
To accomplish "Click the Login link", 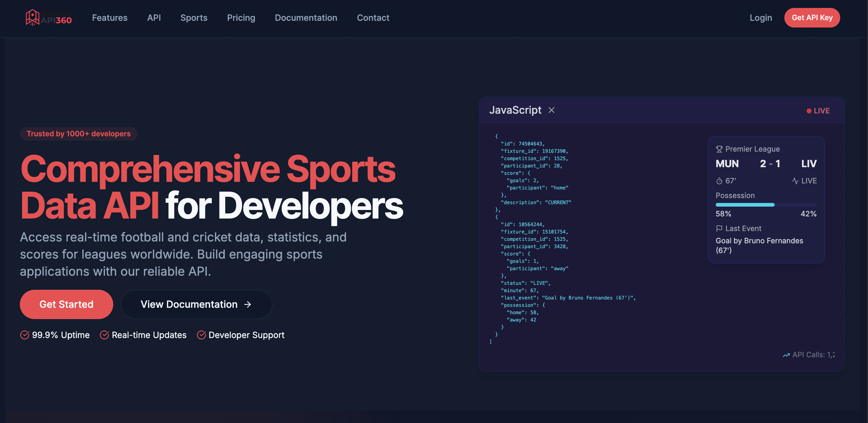I will click(x=761, y=17).
